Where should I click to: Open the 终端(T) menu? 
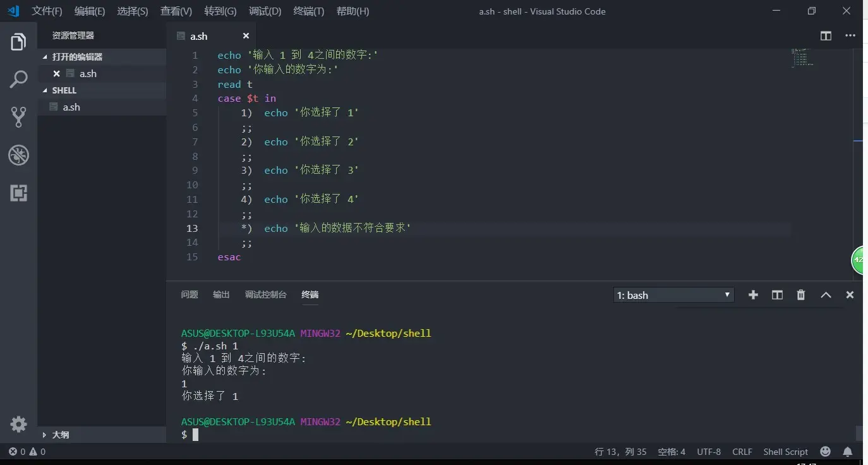point(308,11)
